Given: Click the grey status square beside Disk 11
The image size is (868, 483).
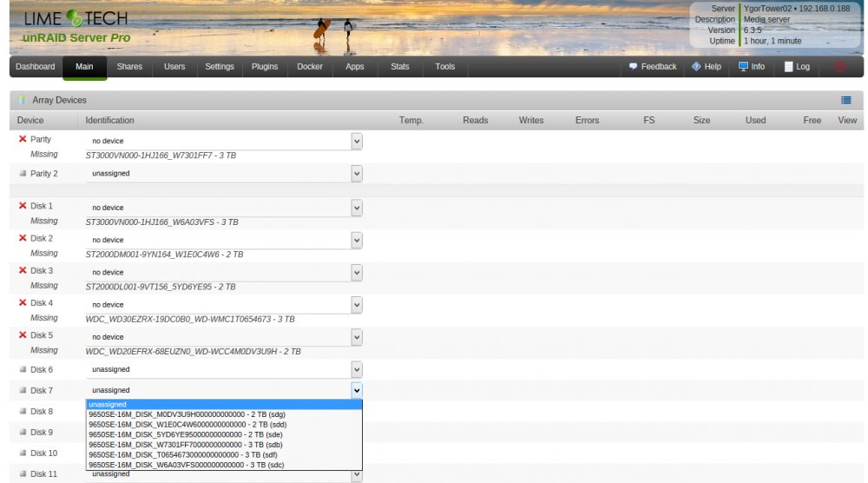Looking at the screenshot, I should click(x=23, y=474).
